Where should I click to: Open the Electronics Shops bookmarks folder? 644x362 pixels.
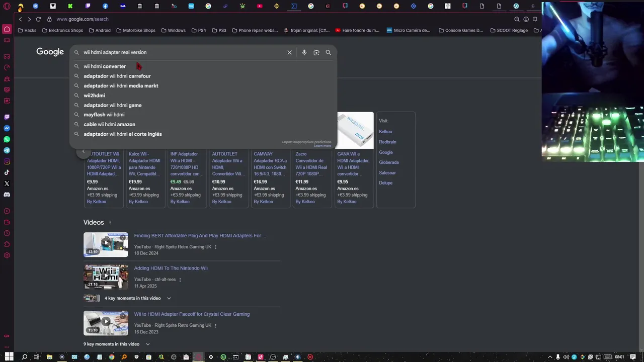click(62, 30)
